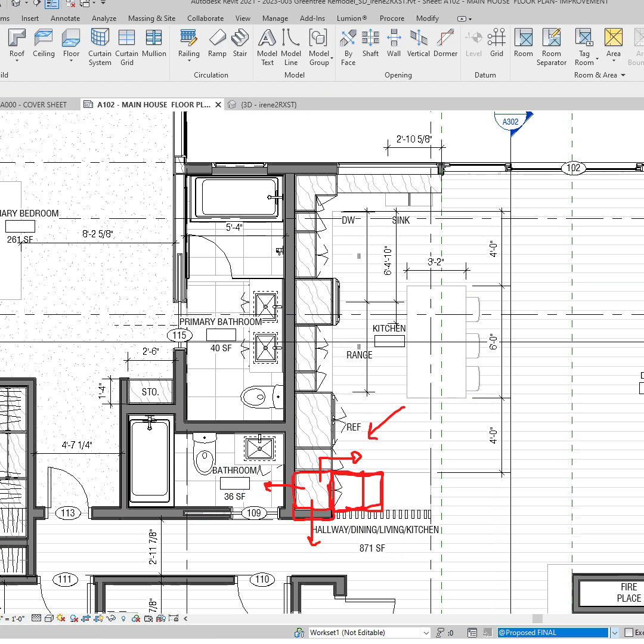This screenshot has height=644, width=644.
Task: Open the Collaborate menu
Action: point(205,18)
